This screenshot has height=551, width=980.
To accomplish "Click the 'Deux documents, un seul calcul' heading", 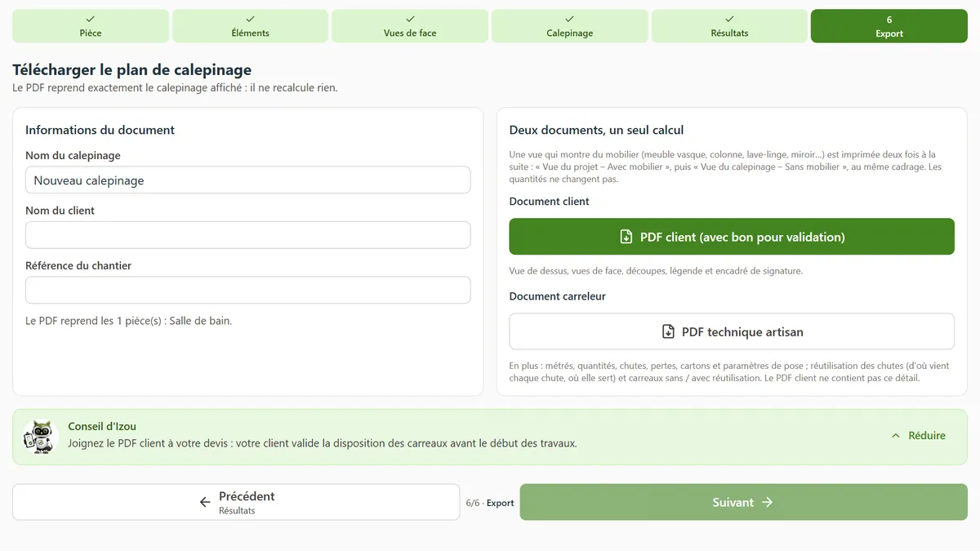I will [596, 130].
